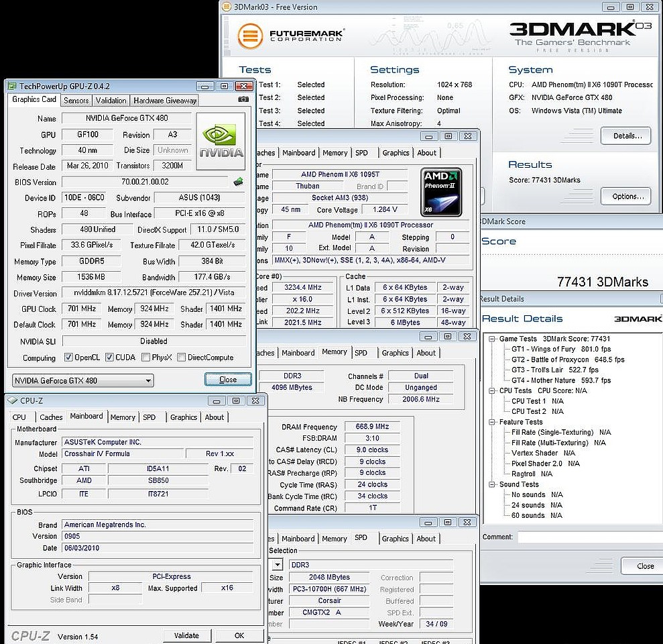
Task: Click the BIOS save chip icon in GPU-Z
Action: coord(239,182)
